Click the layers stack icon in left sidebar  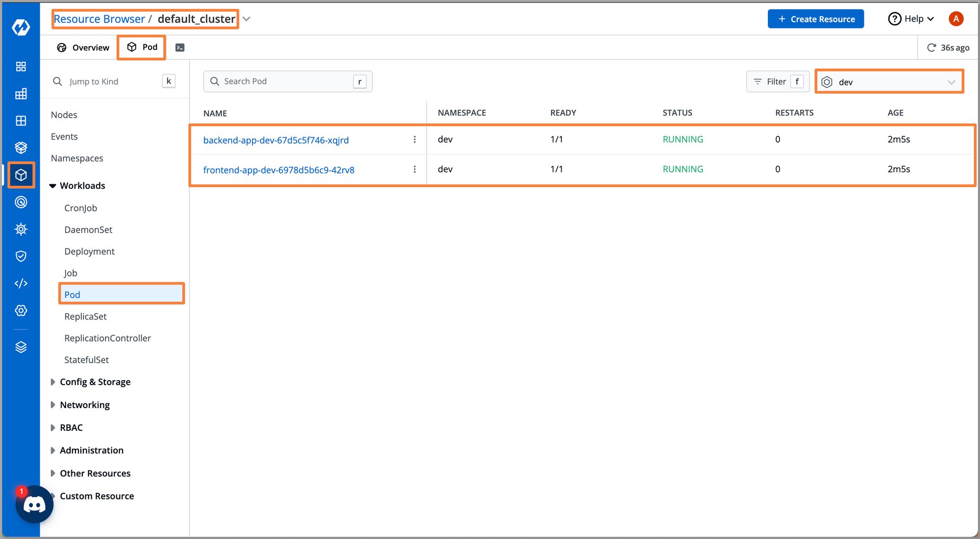point(21,346)
